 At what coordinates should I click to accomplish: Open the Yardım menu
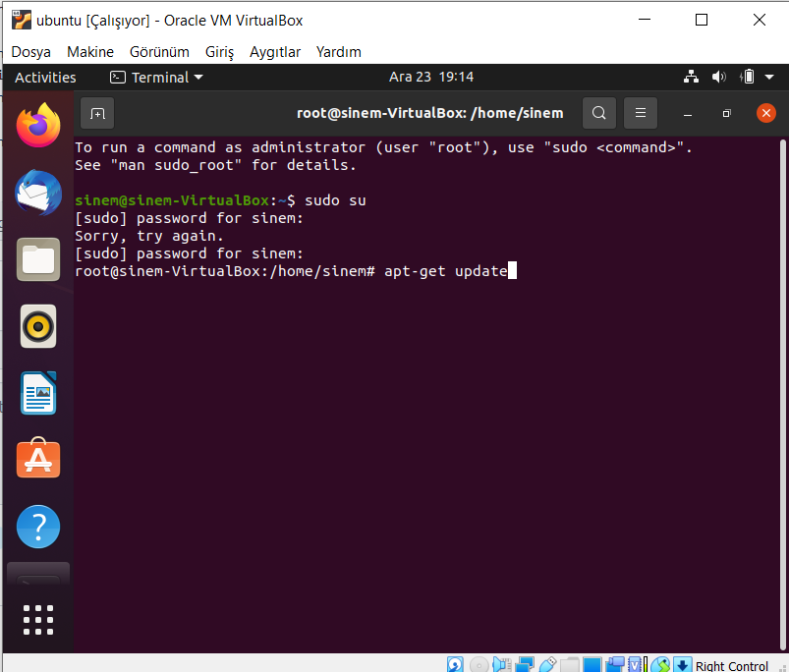coord(339,52)
